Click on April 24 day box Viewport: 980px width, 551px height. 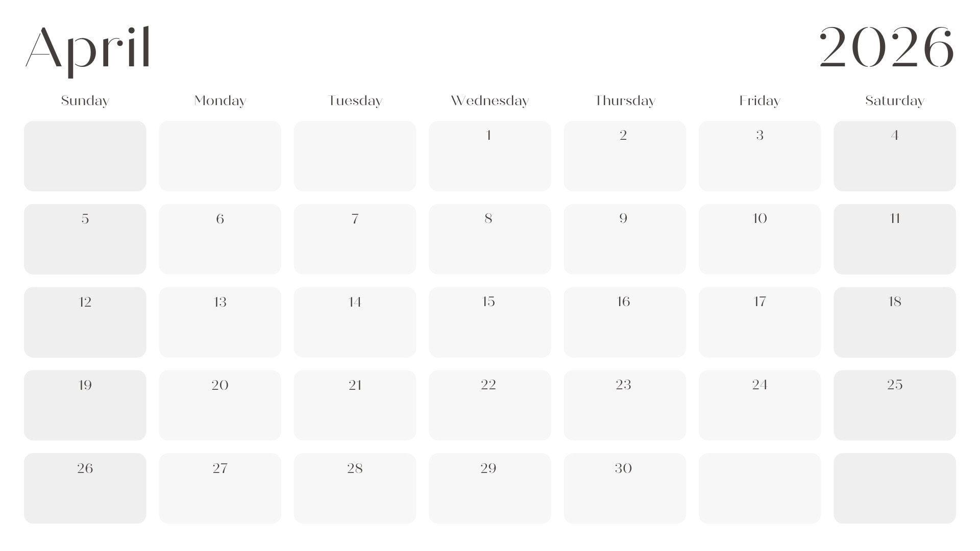759,405
